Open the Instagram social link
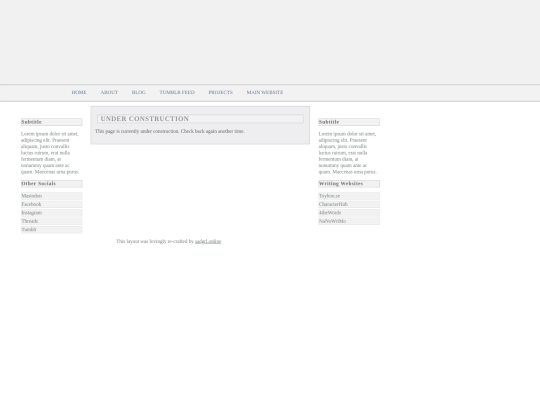This screenshot has height=405, width=540. pyautogui.click(x=52, y=213)
